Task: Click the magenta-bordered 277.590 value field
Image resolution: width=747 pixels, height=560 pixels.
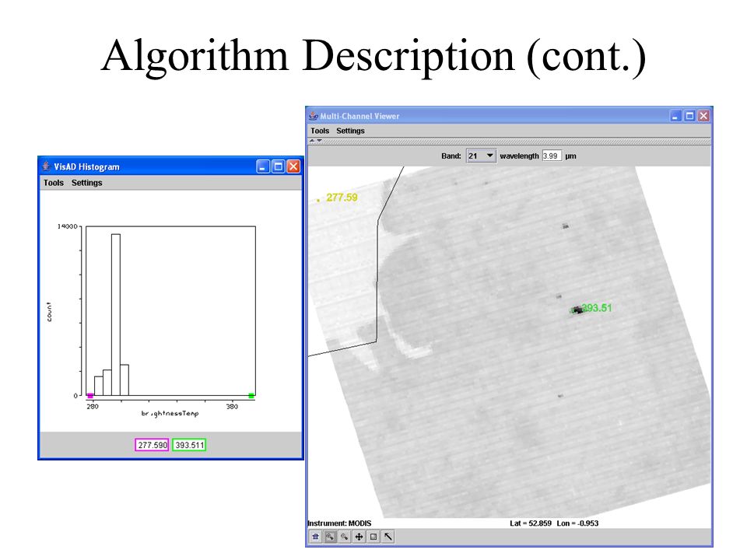Action: point(152,445)
